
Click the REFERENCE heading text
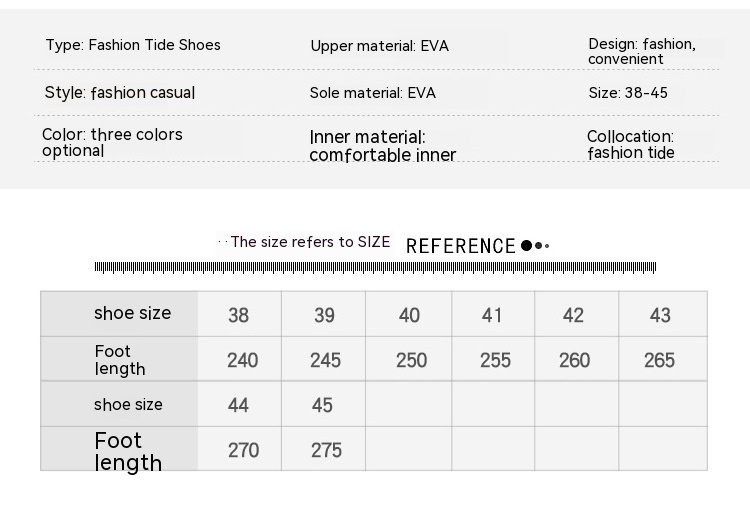tap(461, 246)
